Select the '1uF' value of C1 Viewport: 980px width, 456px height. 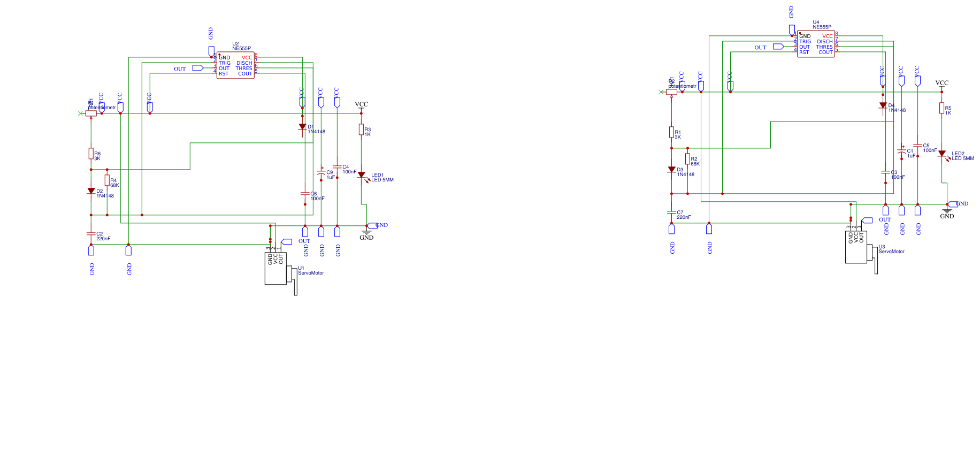(911, 156)
